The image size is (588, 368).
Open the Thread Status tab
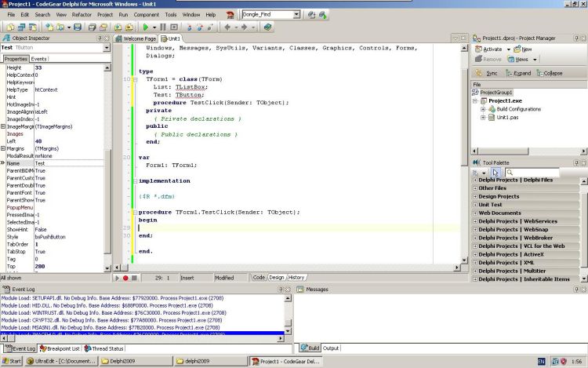[104, 348]
